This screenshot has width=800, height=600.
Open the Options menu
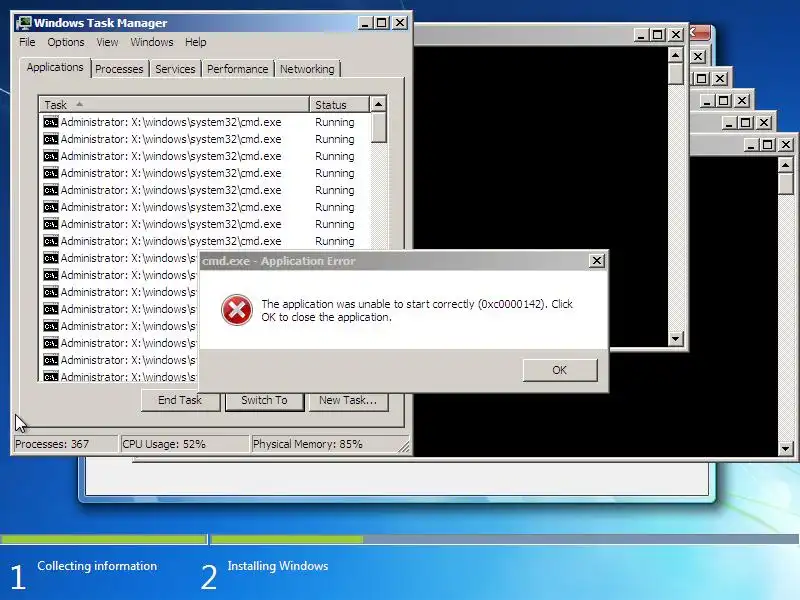[x=66, y=42]
